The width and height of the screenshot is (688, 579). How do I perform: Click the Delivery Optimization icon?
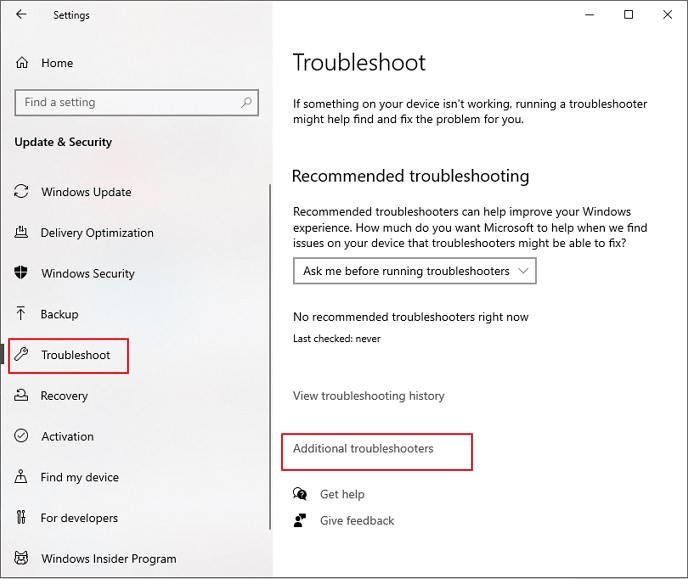pos(21,233)
